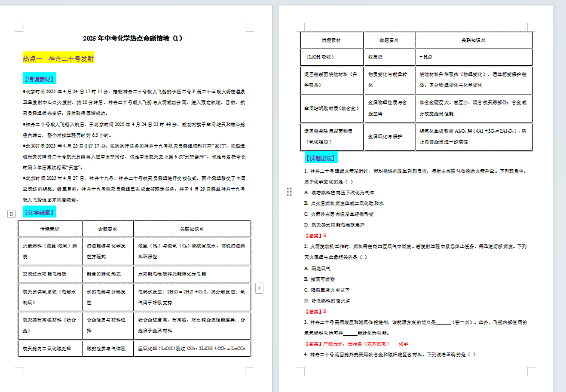Screen dimensions: 566x392
Task: Click option A 液态燃料在高压下汽化为气体
Action: [339, 193]
